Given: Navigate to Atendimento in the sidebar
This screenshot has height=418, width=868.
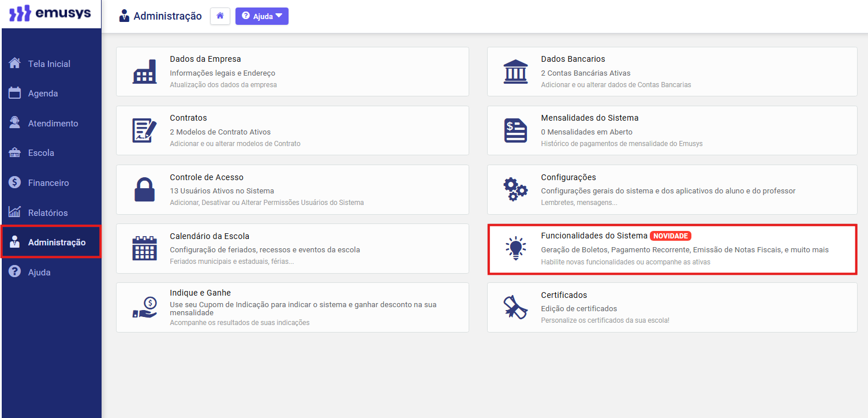Looking at the screenshot, I should coord(53,124).
